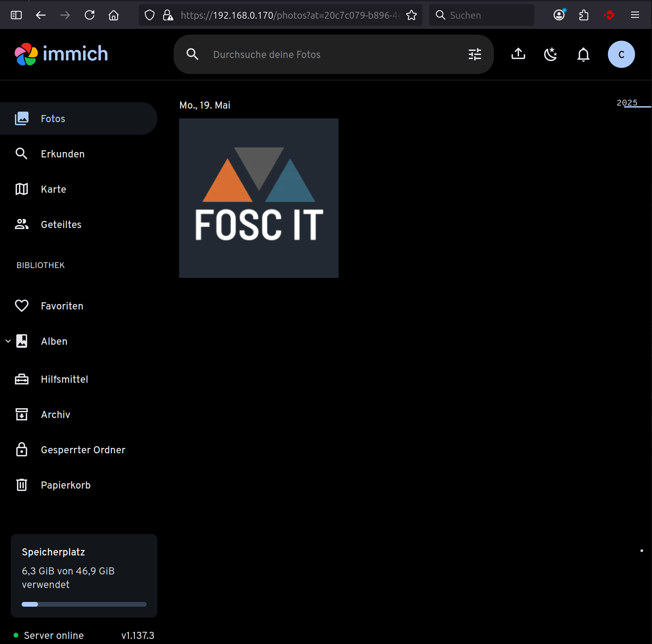Jump to 2025 on timeline scrubber
Screen dimensions: 652x644
[x=627, y=103]
